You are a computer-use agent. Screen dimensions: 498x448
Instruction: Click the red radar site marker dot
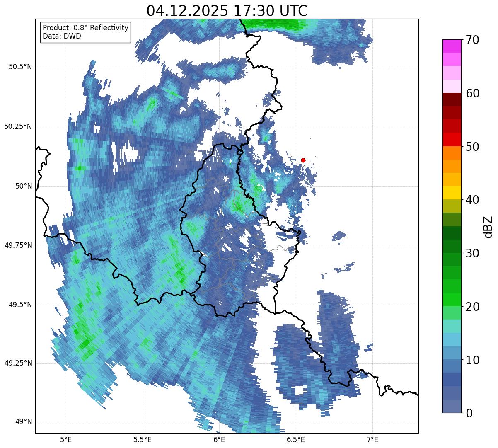tap(303, 160)
